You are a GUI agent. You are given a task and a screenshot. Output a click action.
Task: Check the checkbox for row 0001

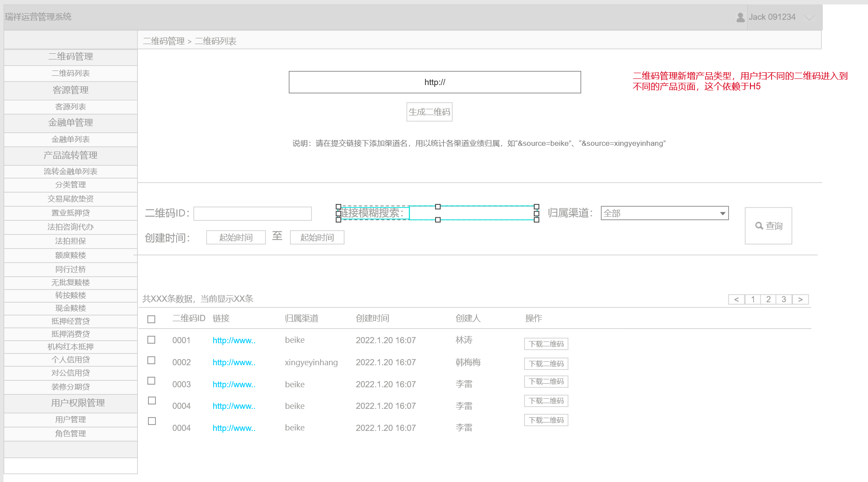pyautogui.click(x=151, y=340)
